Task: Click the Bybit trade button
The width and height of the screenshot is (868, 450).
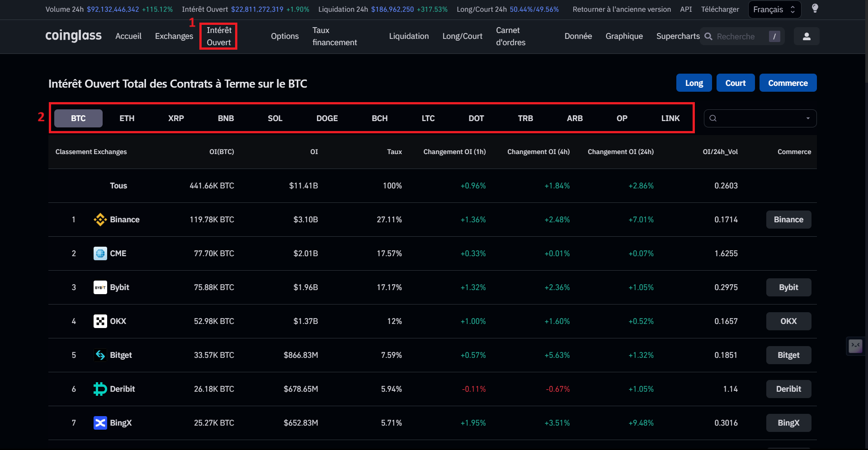Action: [788, 287]
